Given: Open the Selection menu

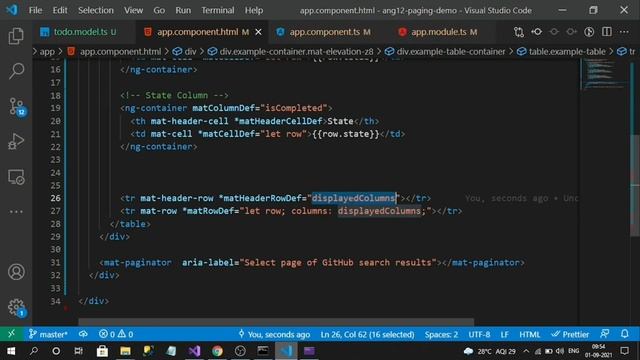Looking at the screenshot, I should 96,10.
